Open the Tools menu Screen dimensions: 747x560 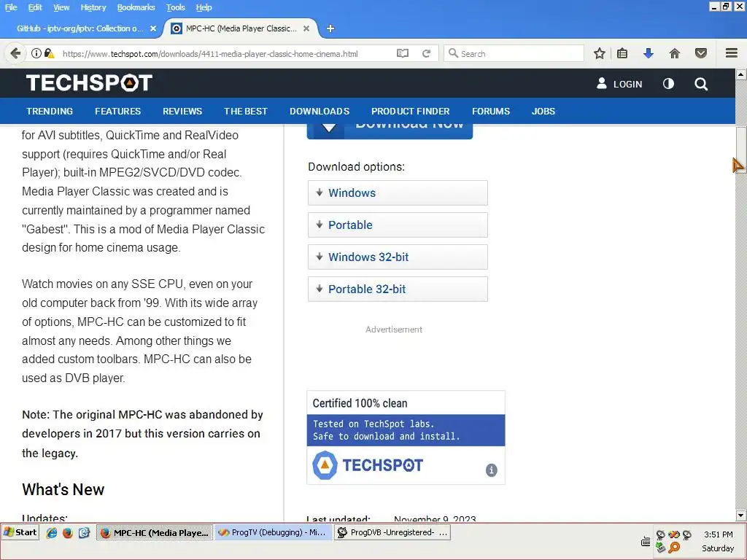[175, 7]
